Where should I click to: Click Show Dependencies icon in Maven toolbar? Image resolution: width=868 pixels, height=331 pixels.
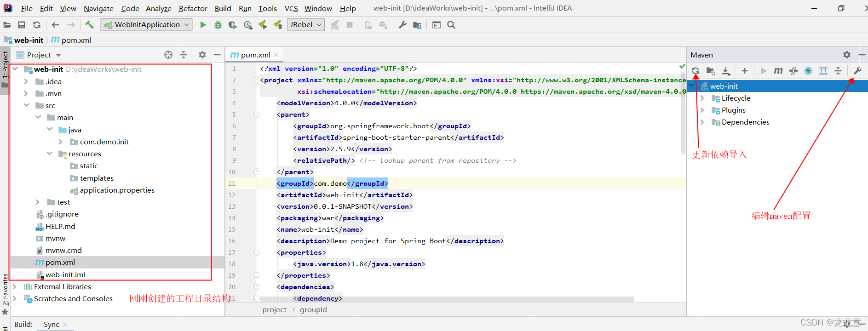coord(823,71)
